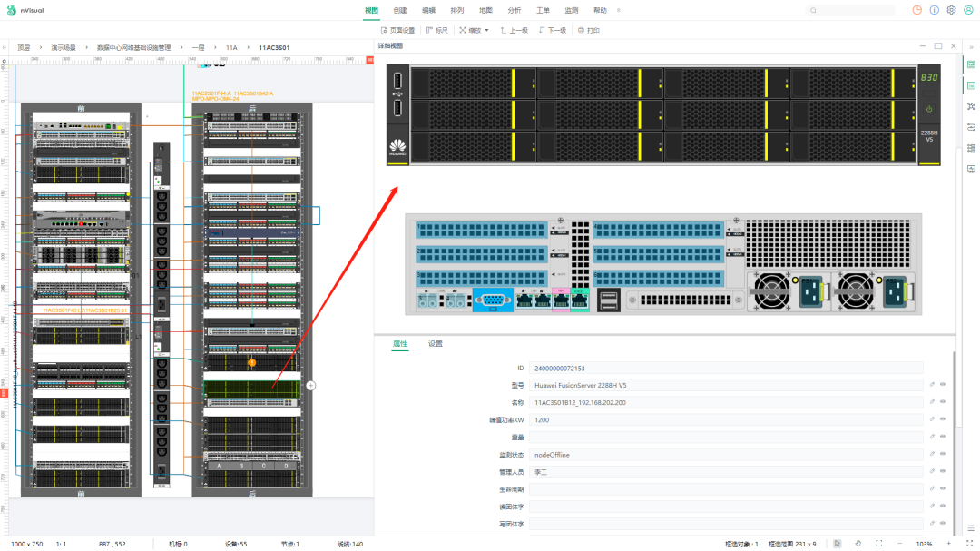The image size is (980, 551).
Task: Open the blue info icon in header
Action: 934,10
